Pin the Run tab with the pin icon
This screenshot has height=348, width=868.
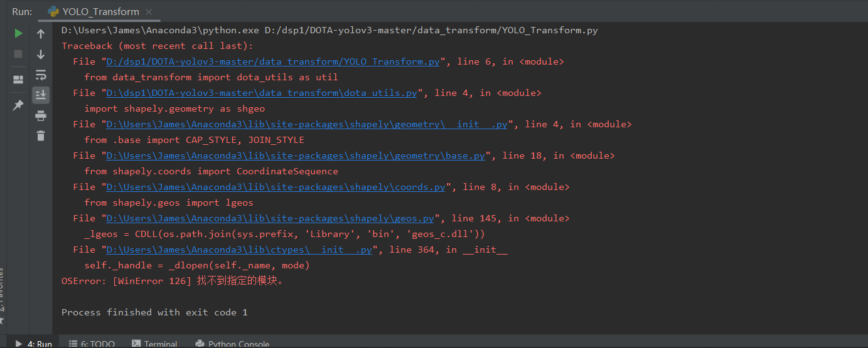click(x=19, y=105)
